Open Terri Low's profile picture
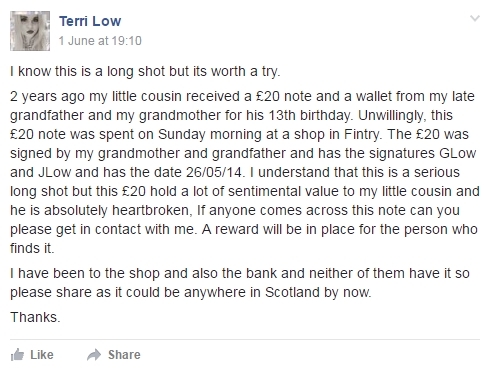This screenshot has height=370, width=491. [x=30, y=31]
